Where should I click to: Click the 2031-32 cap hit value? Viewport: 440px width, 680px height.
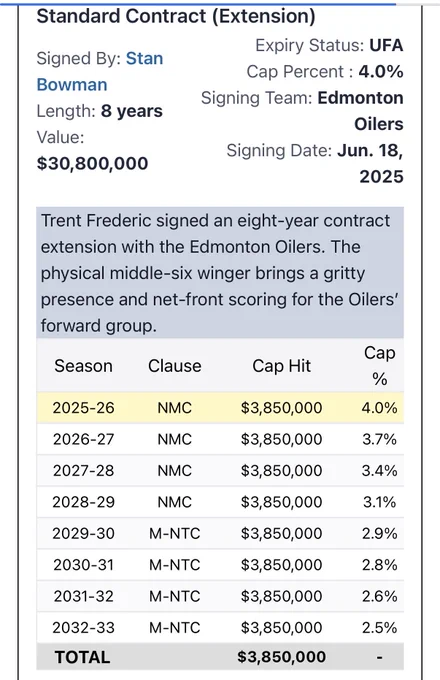pos(281,596)
